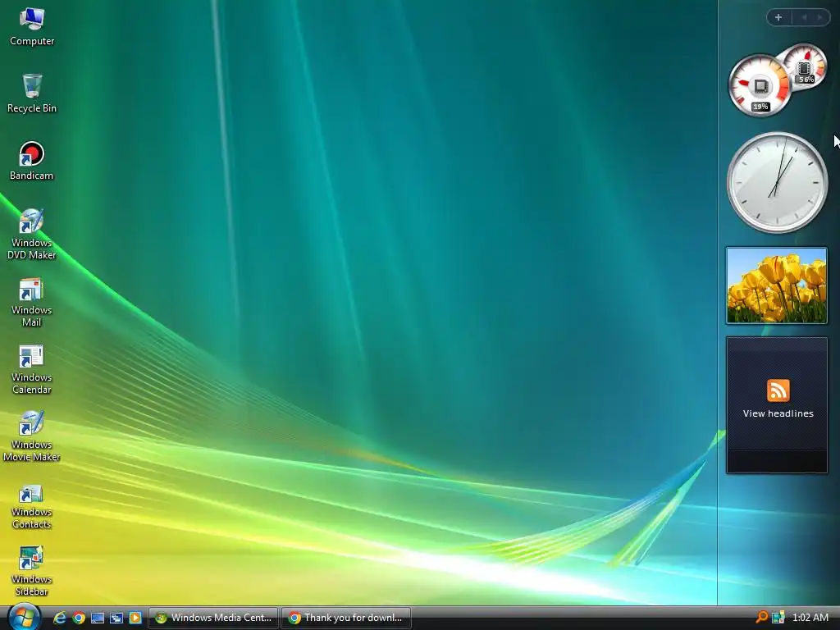
Task: Select the Windows Sidebar shortcut
Action: click(x=32, y=571)
